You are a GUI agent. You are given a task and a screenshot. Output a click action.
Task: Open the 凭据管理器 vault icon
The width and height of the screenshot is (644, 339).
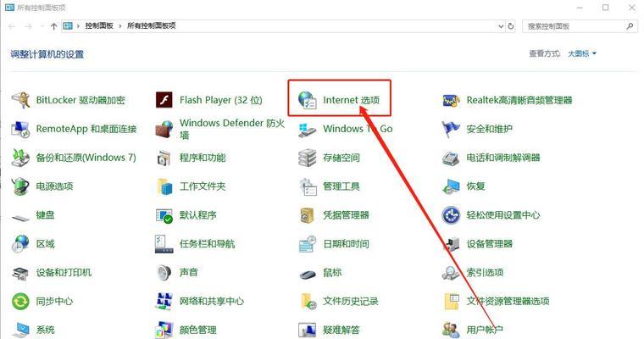tap(308, 215)
